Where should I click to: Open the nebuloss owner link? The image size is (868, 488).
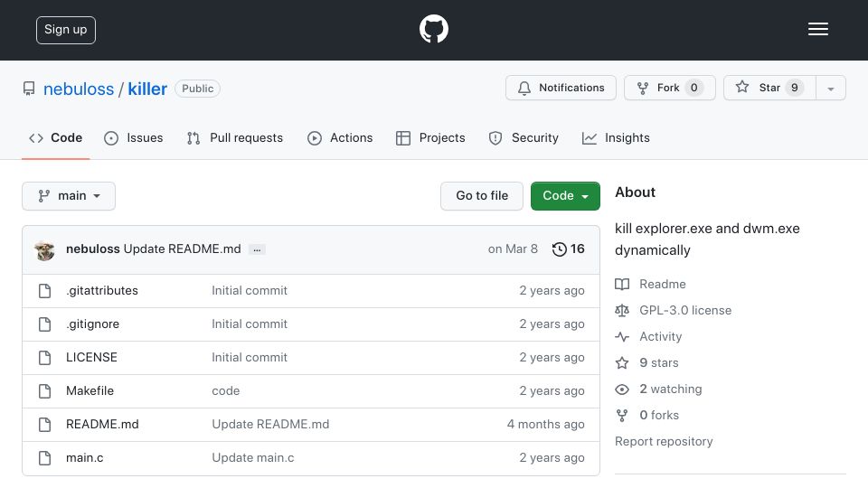point(79,89)
